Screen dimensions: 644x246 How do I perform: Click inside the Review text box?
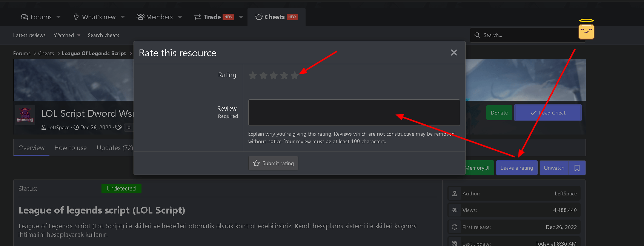pos(354,113)
